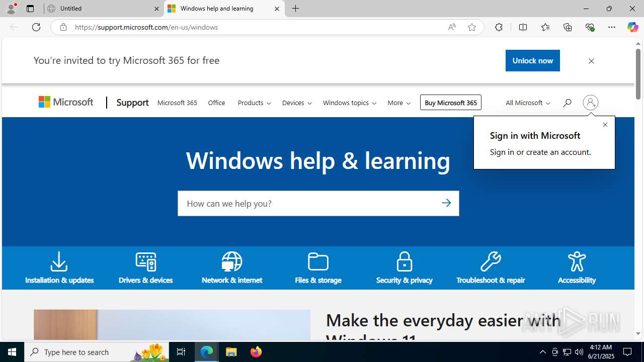Click the site search magnifier icon
Image resolution: width=644 pixels, height=362 pixels.
tap(567, 103)
